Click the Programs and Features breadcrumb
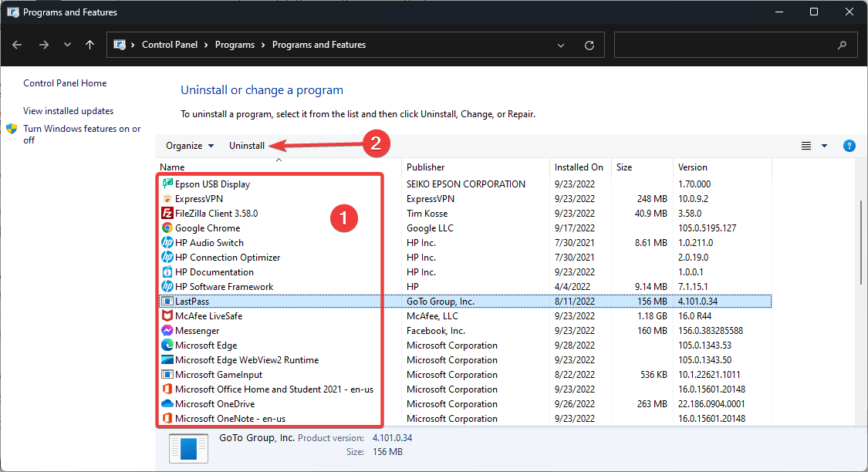This screenshot has height=472, width=868. pos(319,45)
